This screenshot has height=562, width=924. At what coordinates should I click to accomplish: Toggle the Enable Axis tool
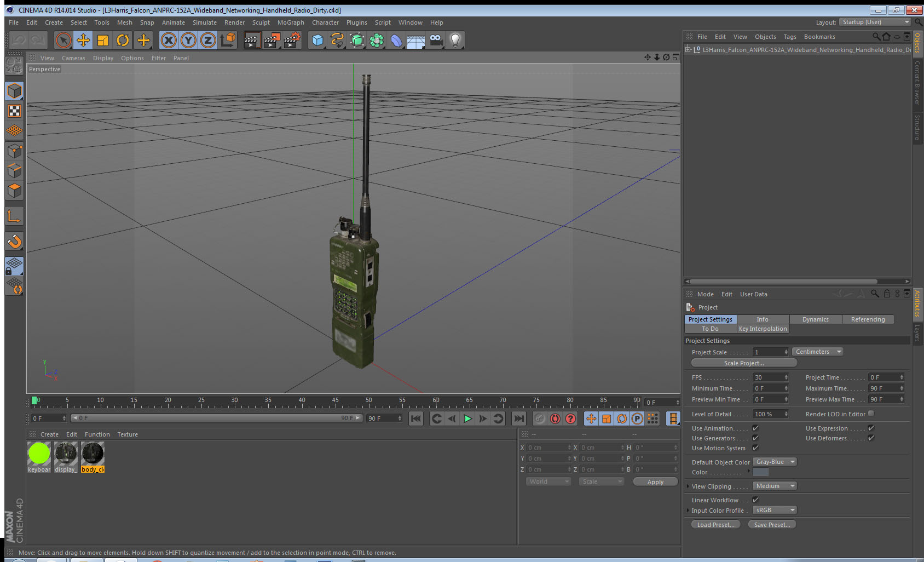(14, 216)
